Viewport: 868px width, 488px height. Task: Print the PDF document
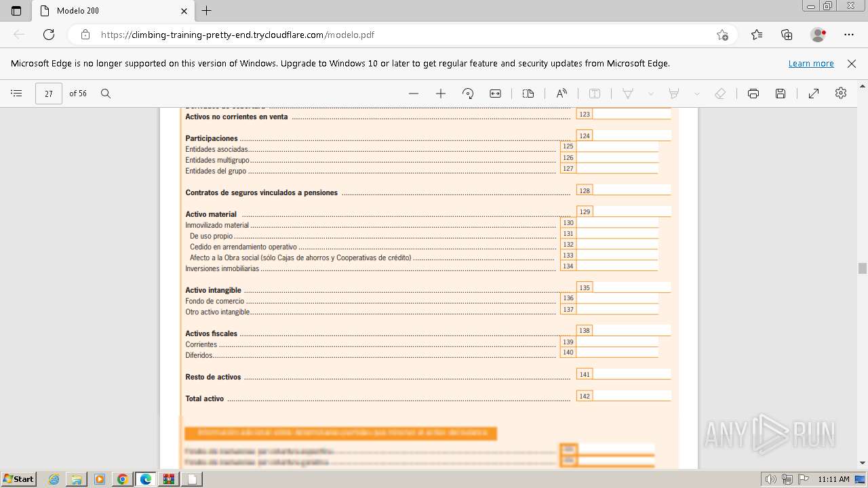753,94
